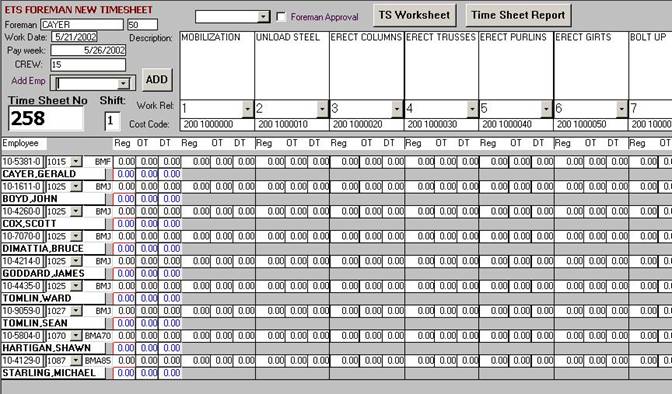Click the ERECT GIRTS description box
The width and height of the screenshot is (672, 394).
(591, 66)
